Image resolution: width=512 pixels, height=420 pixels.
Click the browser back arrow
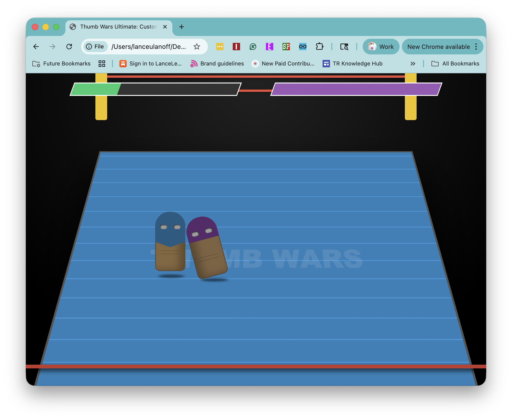click(36, 47)
